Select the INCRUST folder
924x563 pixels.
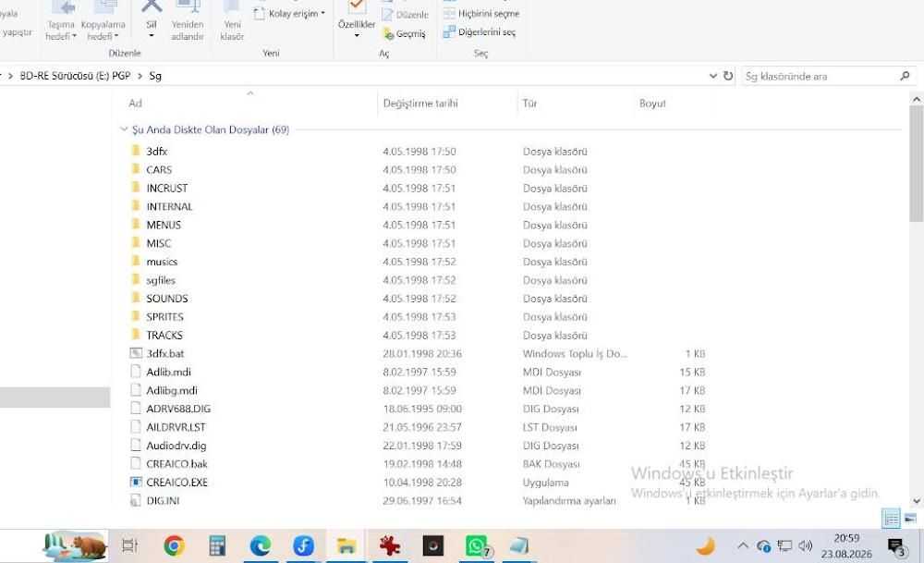coord(167,188)
